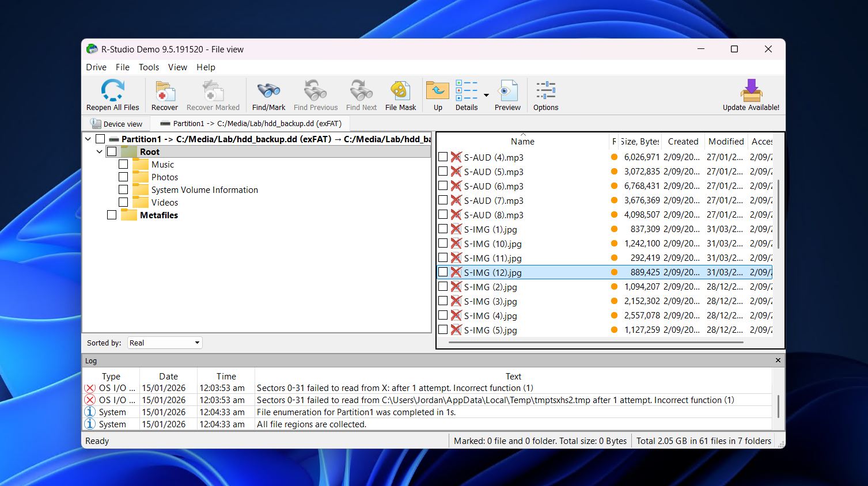Check the Partition1 root checkbox
This screenshot has width=868, height=486.
pyautogui.click(x=100, y=139)
